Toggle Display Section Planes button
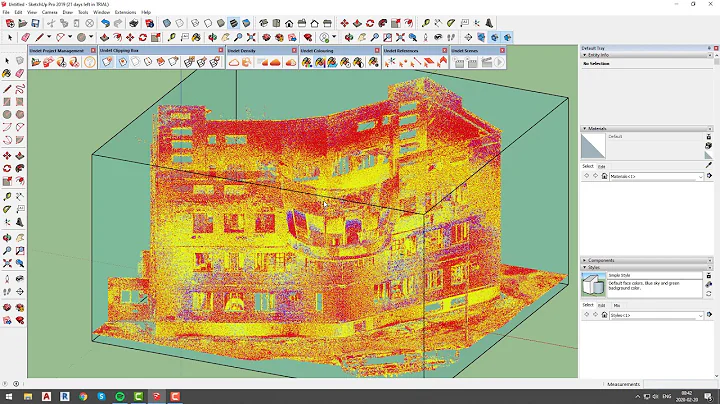The image size is (720, 404). (481, 37)
